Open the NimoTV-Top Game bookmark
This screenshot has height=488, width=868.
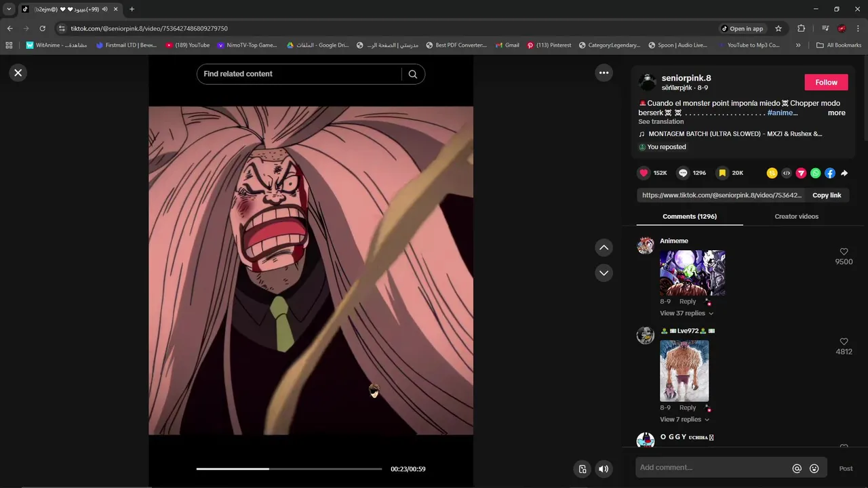247,45
